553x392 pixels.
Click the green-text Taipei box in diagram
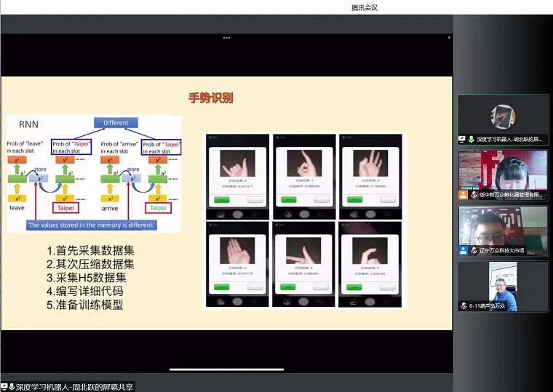[158, 208]
